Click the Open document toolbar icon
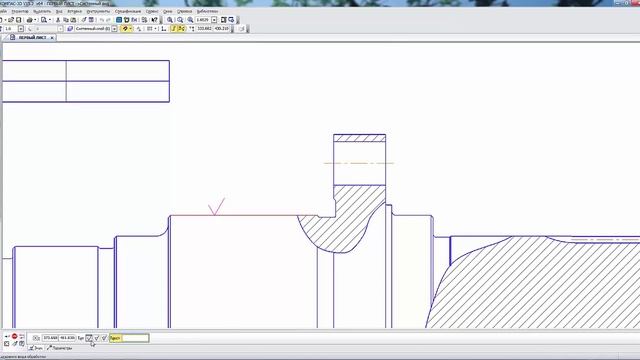 (x=11, y=20)
